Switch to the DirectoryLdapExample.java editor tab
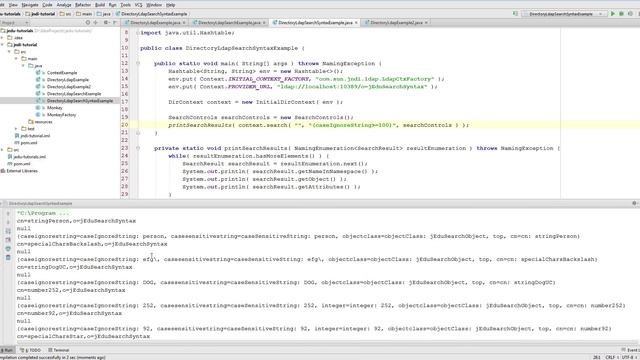The width and height of the screenshot is (640, 360). coord(155,23)
